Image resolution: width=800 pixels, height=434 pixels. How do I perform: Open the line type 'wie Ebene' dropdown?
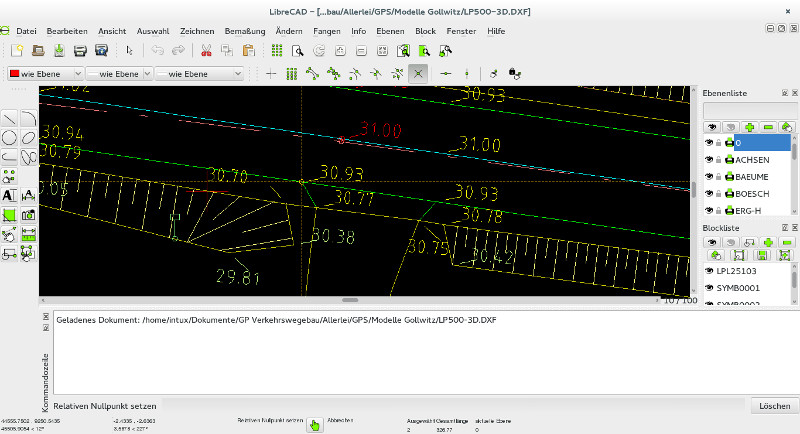click(199, 74)
